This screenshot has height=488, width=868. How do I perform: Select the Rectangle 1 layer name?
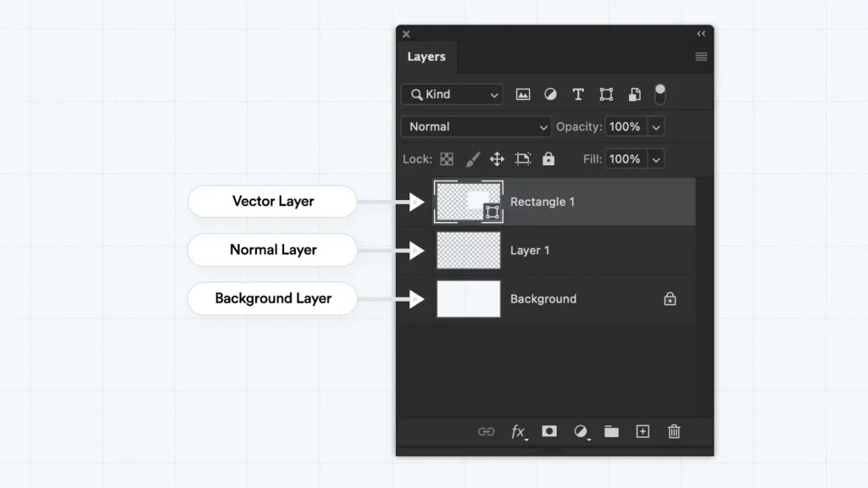coord(542,202)
